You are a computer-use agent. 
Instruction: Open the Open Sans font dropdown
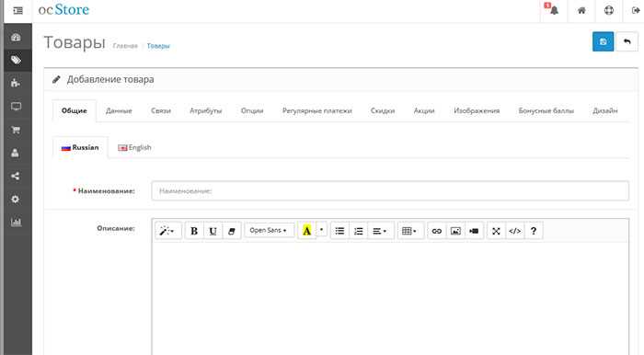click(x=269, y=230)
